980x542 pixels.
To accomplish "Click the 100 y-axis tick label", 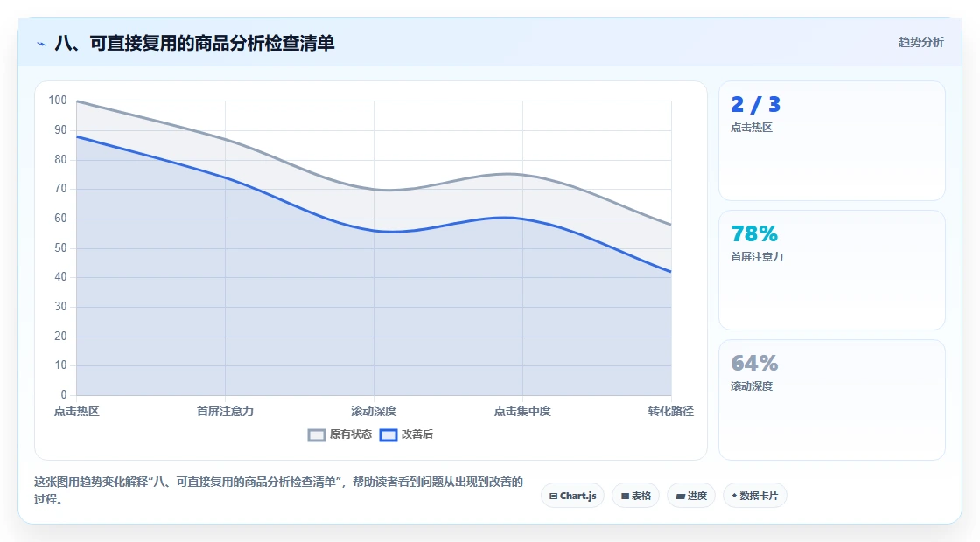I will coord(58,100).
